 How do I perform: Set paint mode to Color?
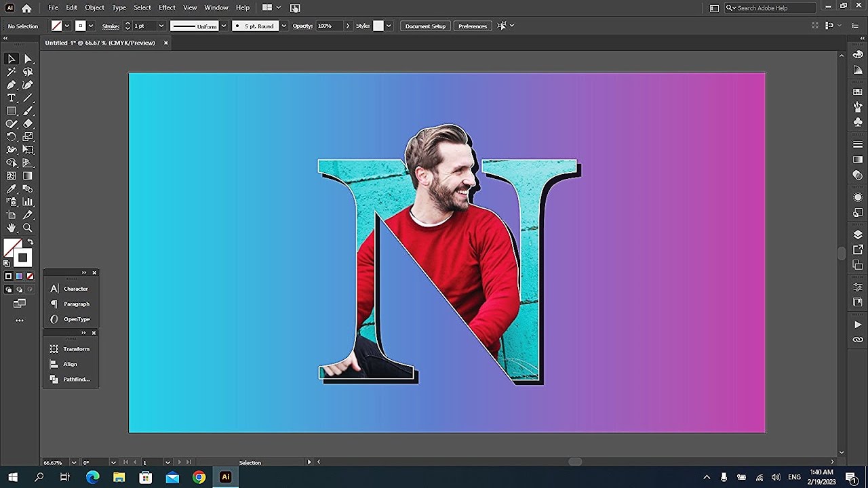(x=9, y=277)
